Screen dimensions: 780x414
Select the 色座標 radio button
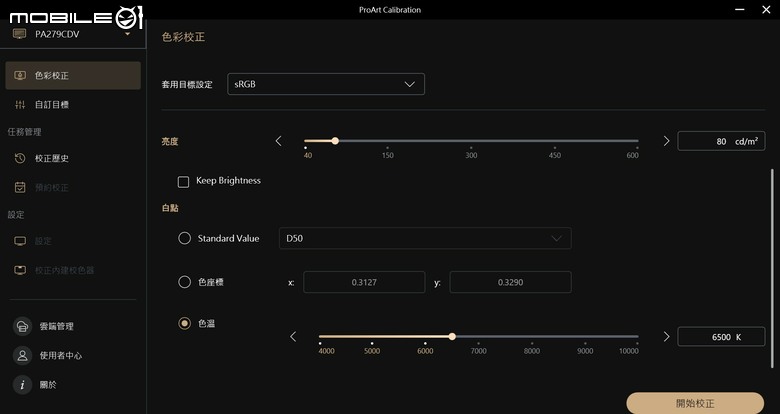pyautogui.click(x=185, y=282)
